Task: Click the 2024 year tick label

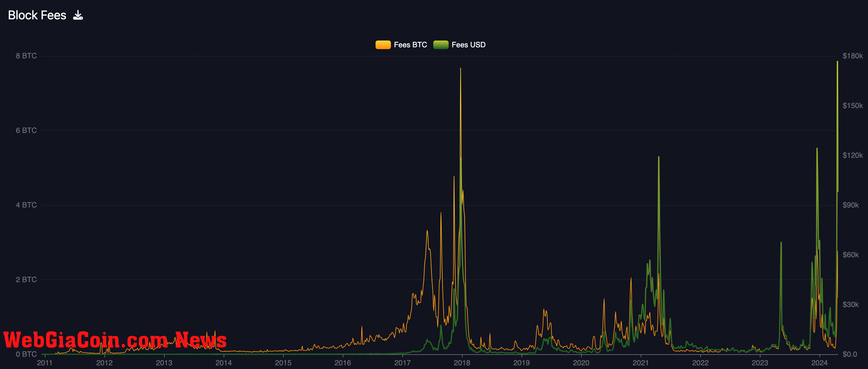Action: coord(819,363)
